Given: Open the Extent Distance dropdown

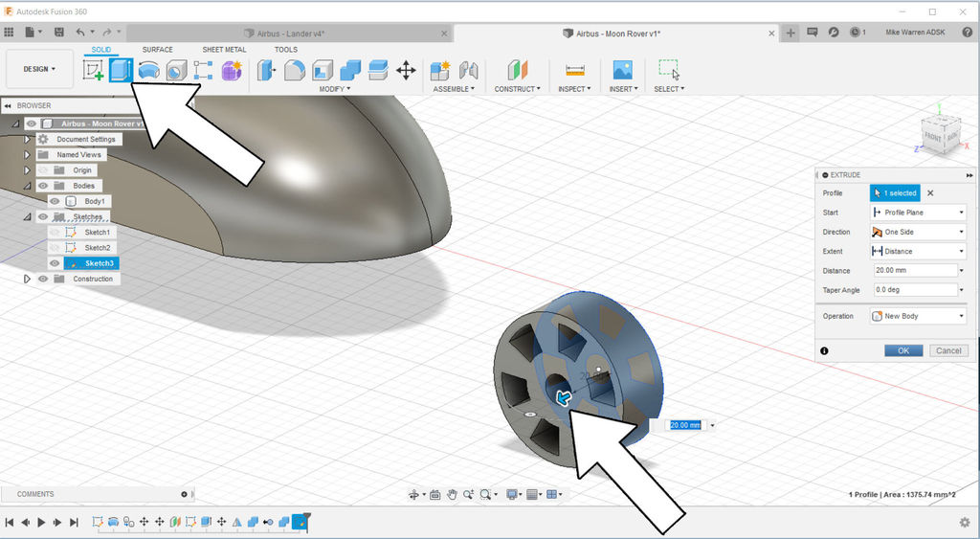Looking at the screenshot, I should coord(918,252).
